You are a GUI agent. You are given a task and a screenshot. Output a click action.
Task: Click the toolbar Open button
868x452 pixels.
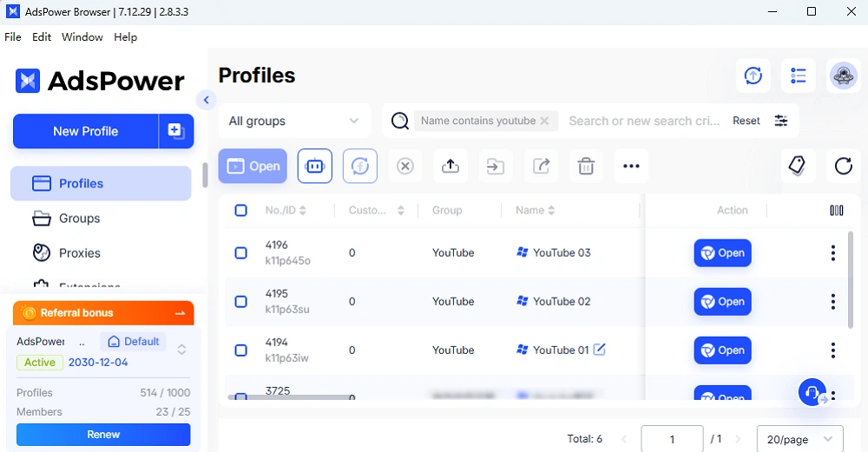253,166
